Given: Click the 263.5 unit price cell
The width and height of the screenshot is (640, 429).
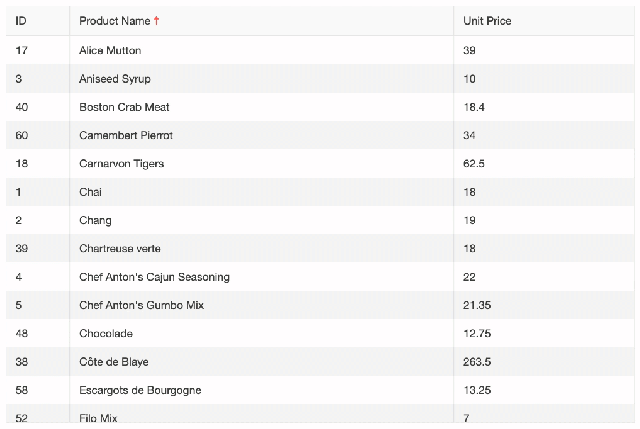Looking at the screenshot, I should click(544, 362).
